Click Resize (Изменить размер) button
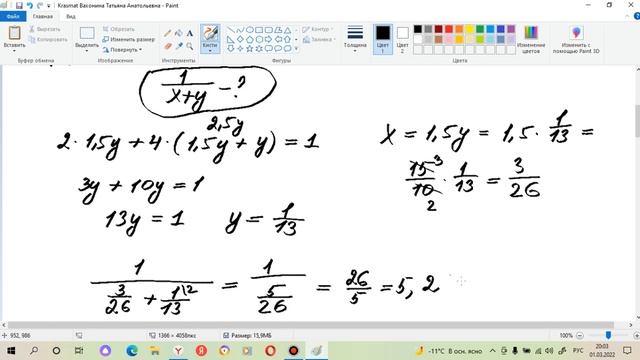The image size is (640, 360). [x=129, y=40]
